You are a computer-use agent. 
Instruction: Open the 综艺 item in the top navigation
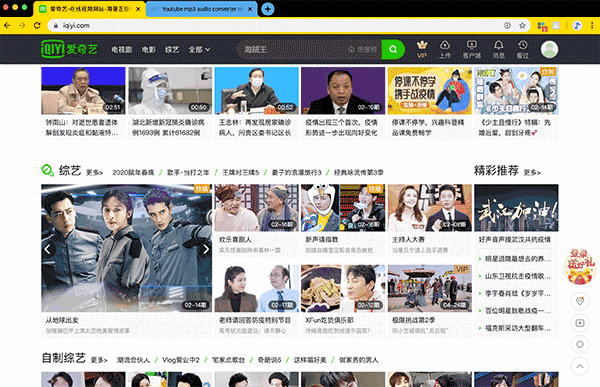click(172, 49)
